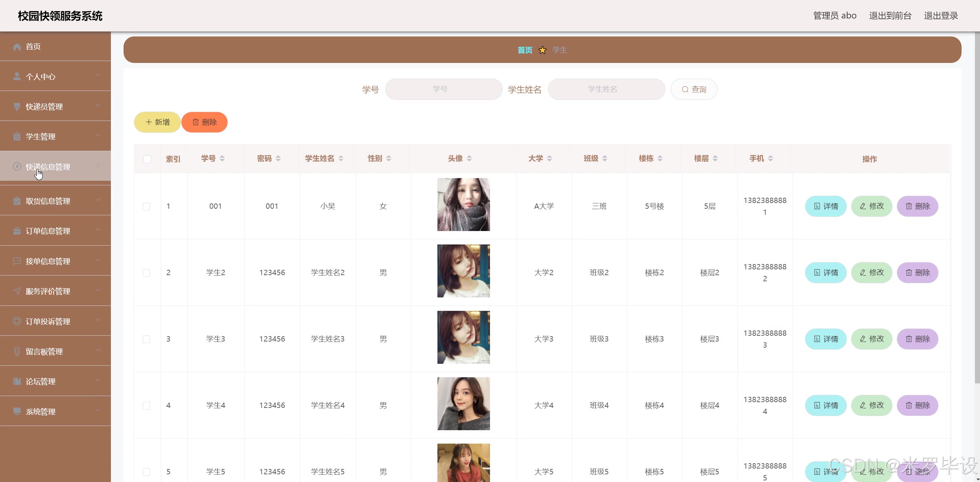The height and width of the screenshot is (482, 980).
Task: Click 退出登录 in the top bar
Action: (941, 16)
